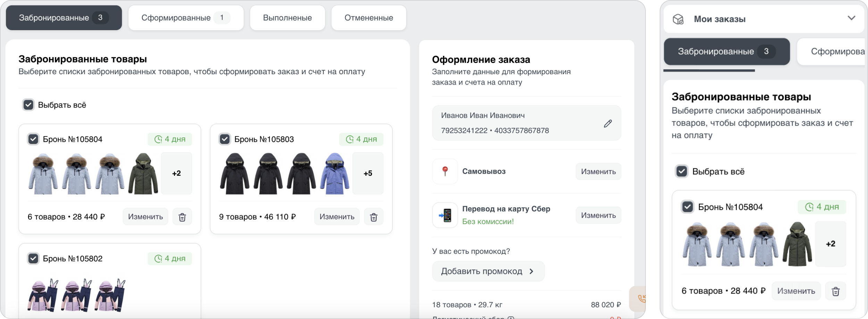This screenshot has width=868, height=319.
Task: Show +5 more items in Бронь №105803
Action: coord(368,173)
